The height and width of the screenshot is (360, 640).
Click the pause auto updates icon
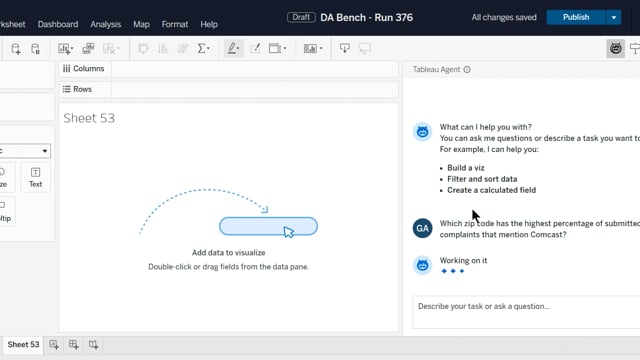coord(36,49)
